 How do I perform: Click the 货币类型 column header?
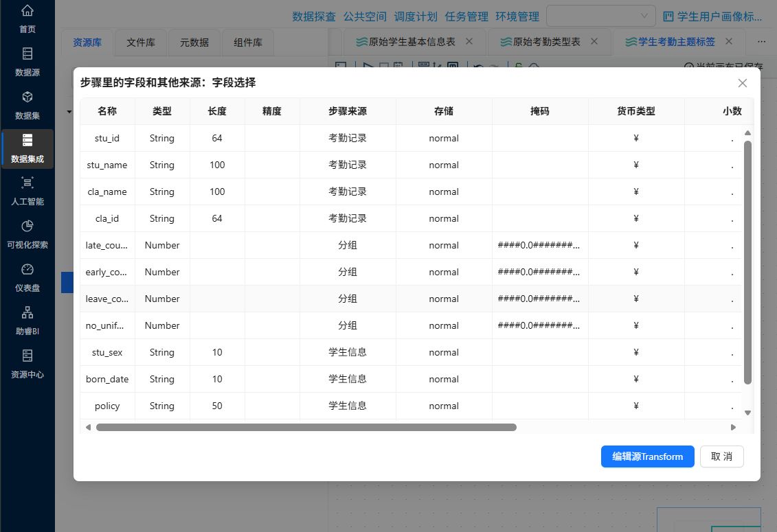635,111
